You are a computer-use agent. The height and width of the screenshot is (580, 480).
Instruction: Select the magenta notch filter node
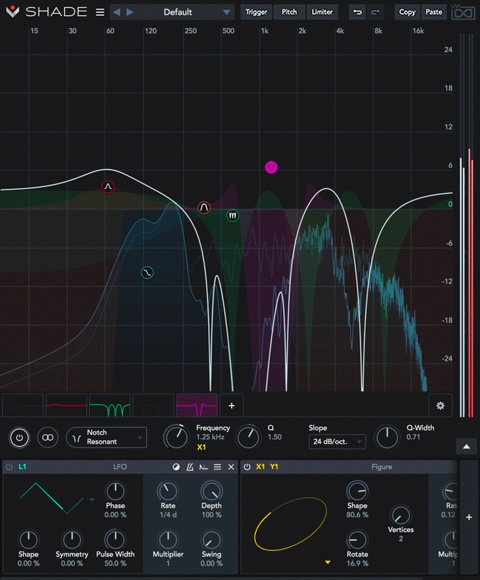click(271, 167)
